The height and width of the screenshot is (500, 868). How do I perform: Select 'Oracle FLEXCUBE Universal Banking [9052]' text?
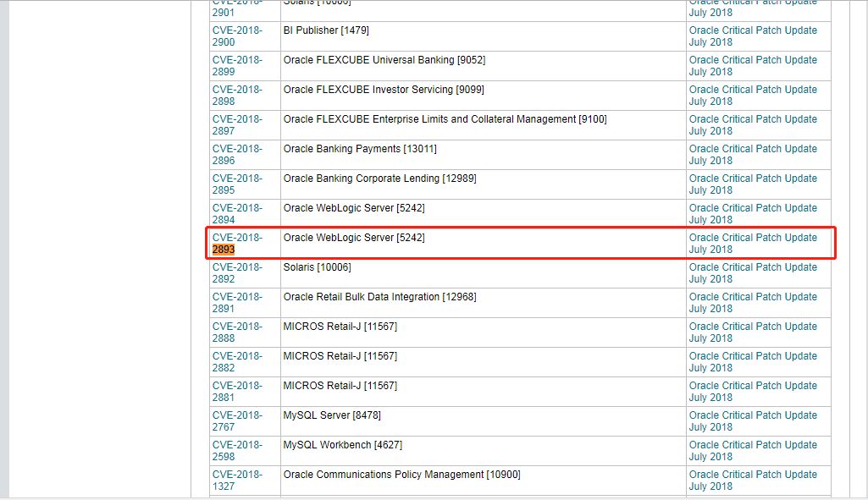384,60
